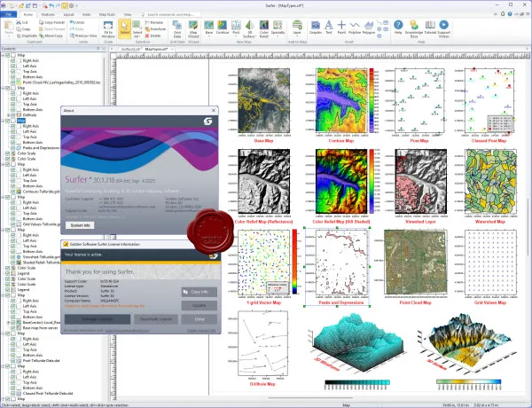532x408 pixels.
Task: Click Undo in the ribbon
Action: (77, 22)
